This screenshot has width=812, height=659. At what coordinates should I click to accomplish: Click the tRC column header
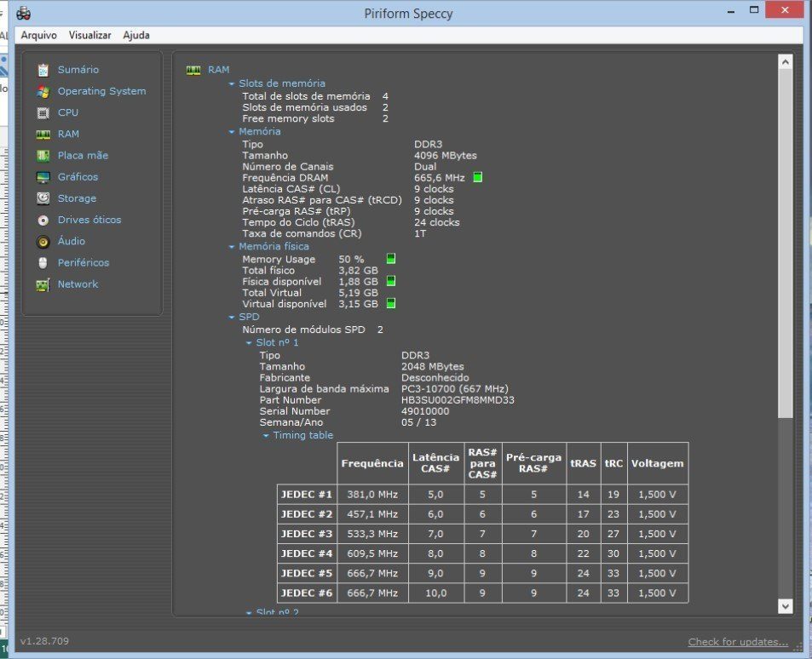(613, 463)
